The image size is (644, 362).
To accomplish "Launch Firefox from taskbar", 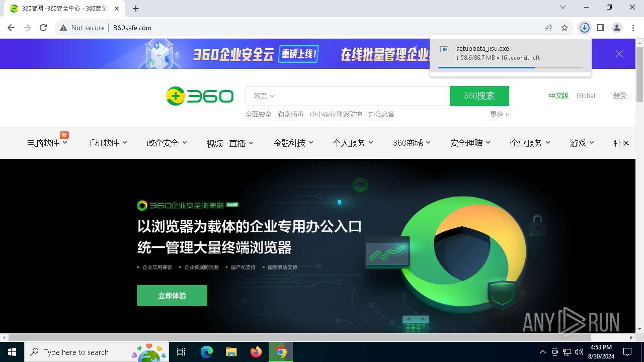I will [256, 352].
